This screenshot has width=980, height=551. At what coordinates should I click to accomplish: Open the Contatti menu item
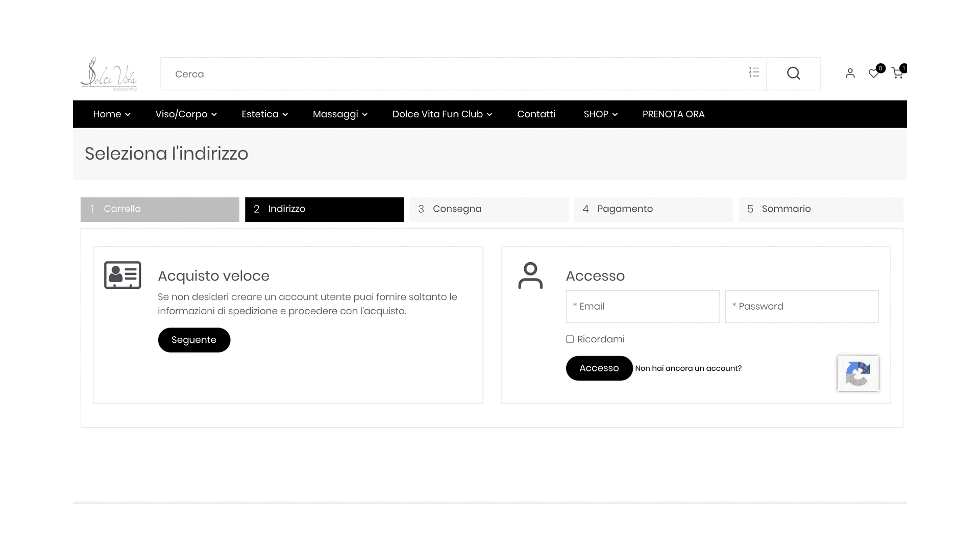point(536,114)
